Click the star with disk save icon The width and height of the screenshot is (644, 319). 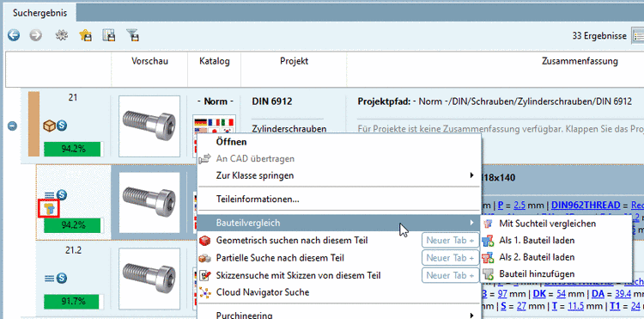pyautogui.click(x=85, y=36)
